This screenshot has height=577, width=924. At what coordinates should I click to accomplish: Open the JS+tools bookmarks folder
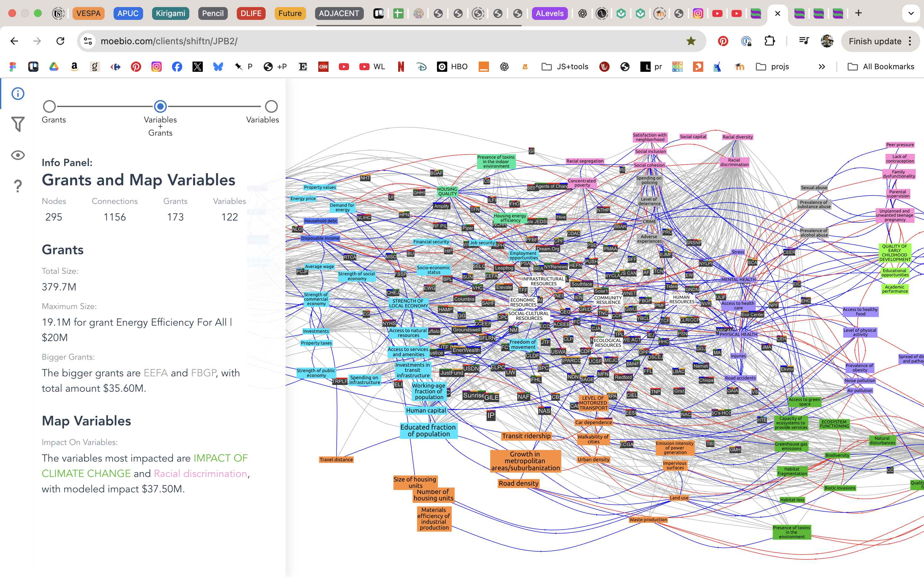[x=565, y=67]
